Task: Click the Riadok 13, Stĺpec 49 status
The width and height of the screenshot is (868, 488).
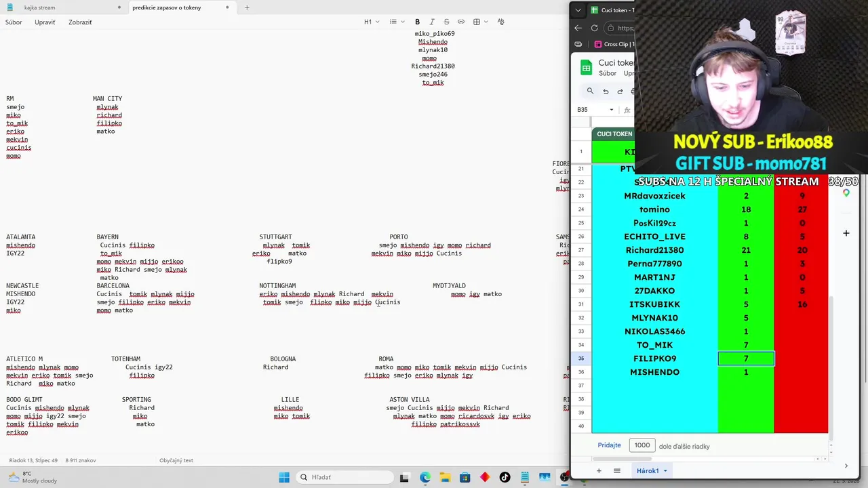Action: coord(33,460)
